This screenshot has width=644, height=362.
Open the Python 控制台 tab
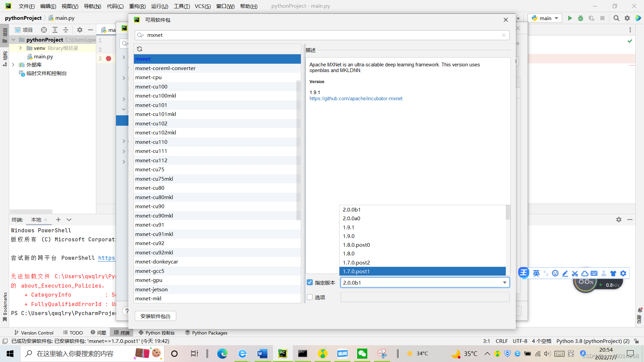click(157, 333)
